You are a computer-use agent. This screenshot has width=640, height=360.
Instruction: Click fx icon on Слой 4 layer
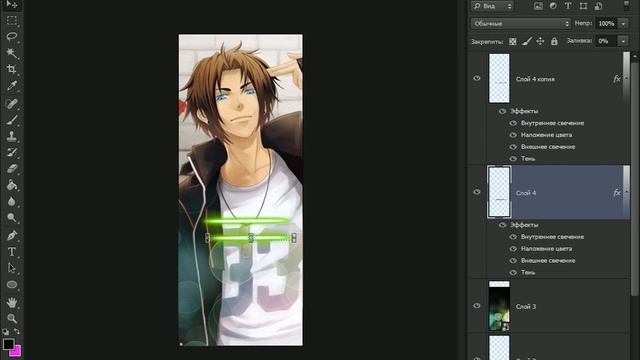617,193
